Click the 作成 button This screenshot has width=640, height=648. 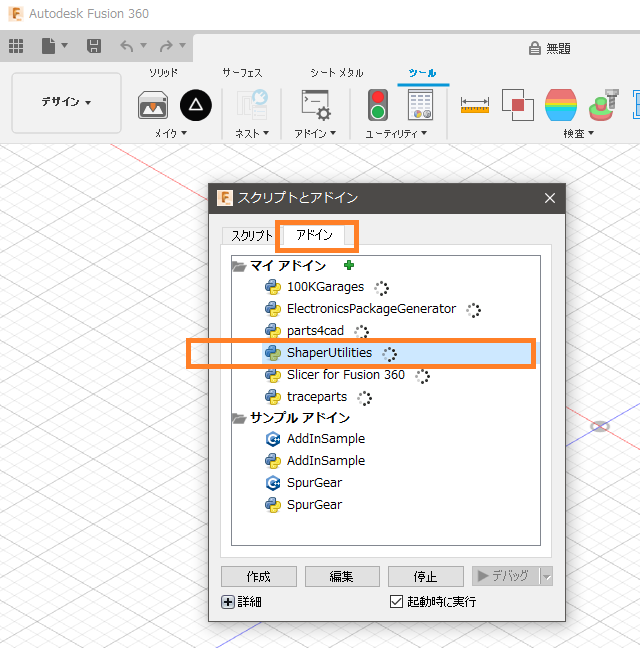click(x=259, y=577)
